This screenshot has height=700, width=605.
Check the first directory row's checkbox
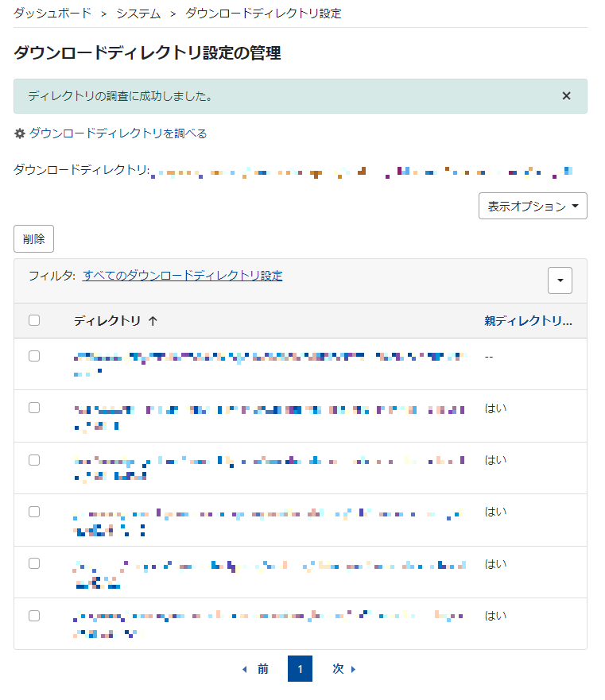[x=34, y=356]
